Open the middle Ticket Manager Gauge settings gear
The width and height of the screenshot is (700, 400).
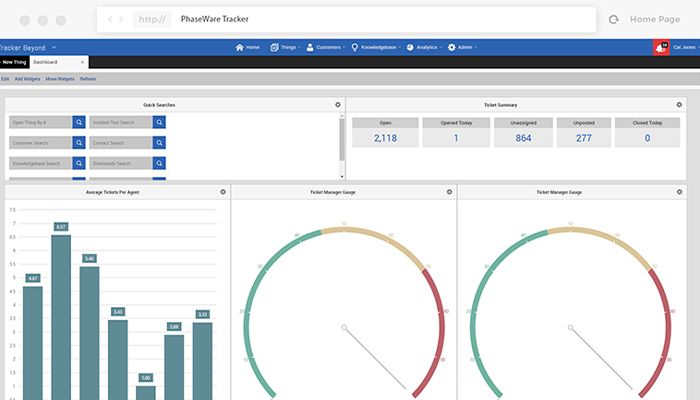point(449,192)
